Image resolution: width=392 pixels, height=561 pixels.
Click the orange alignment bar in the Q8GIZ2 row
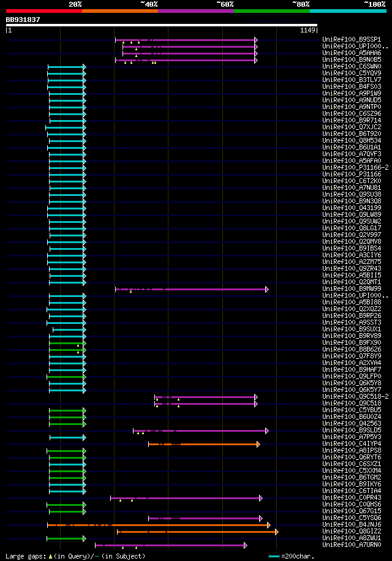coord(198,532)
